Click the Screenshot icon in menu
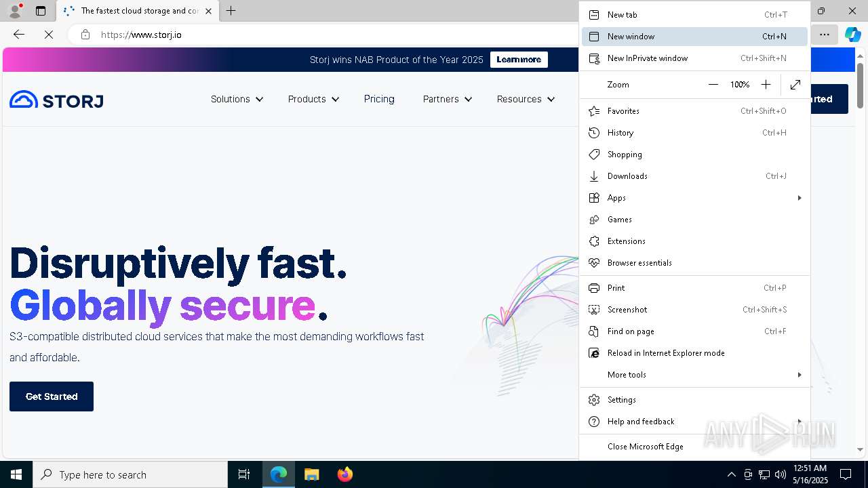 pos(594,310)
